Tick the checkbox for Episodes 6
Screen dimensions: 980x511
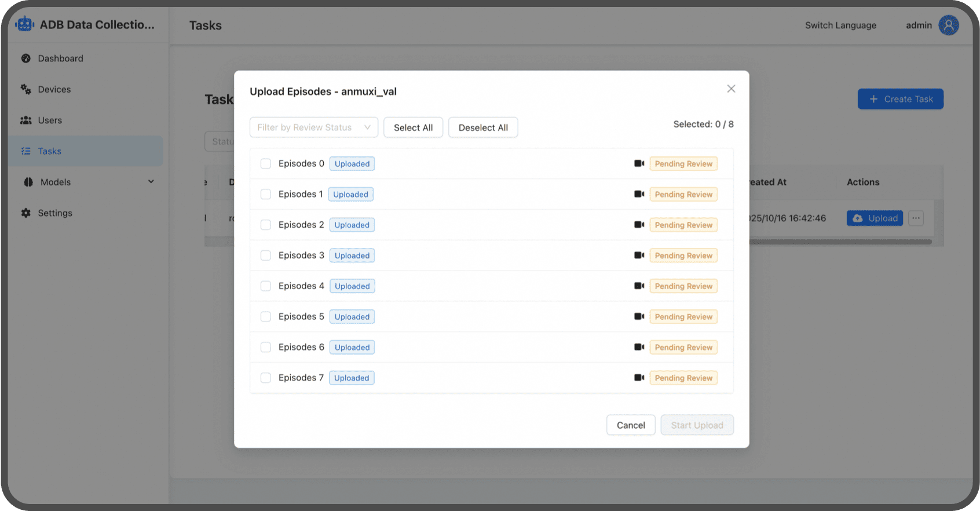pyautogui.click(x=266, y=347)
